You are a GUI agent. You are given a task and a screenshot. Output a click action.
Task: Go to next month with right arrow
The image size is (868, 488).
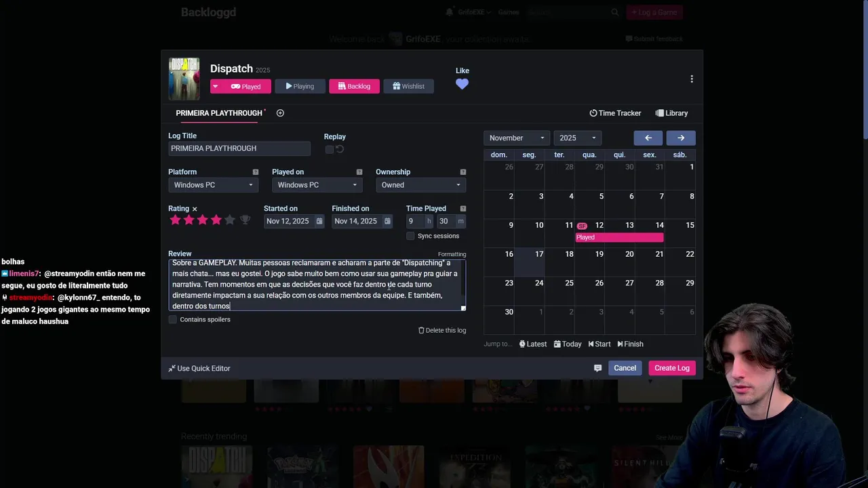[x=681, y=138]
